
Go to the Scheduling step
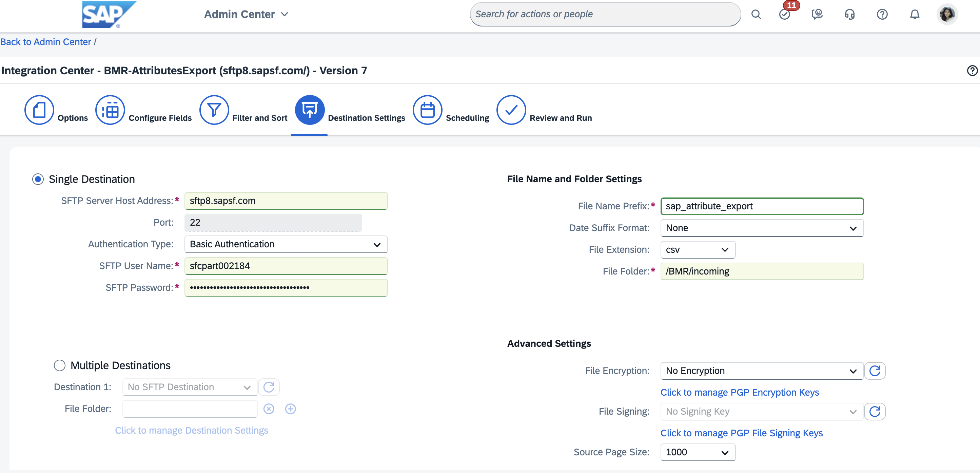(x=428, y=110)
